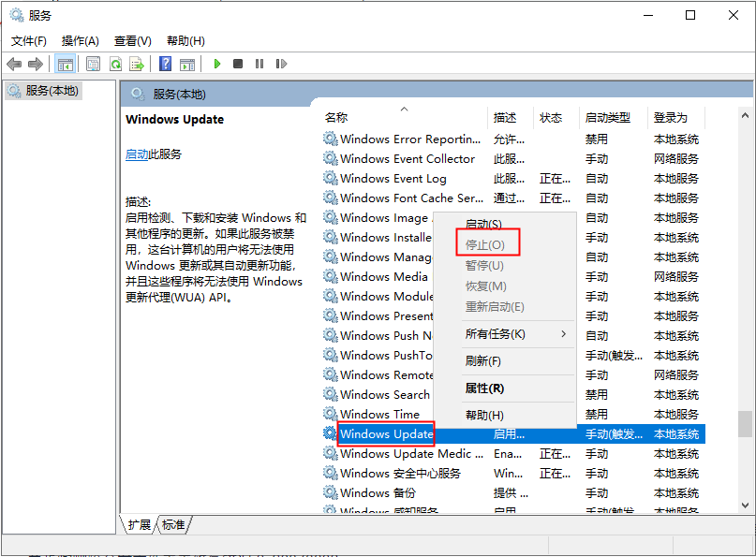
Task: Click the gear icon beside Windows Present service
Action: point(331,315)
